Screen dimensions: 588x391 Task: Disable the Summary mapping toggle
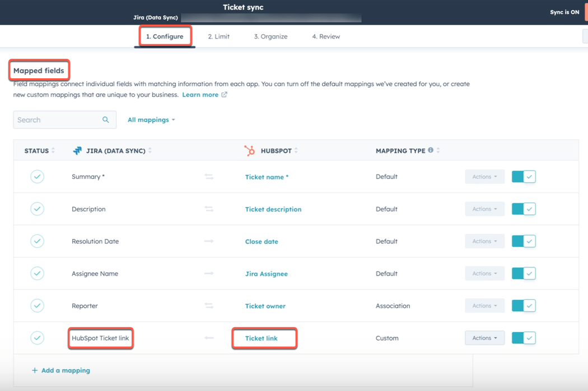click(x=524, y=176)
